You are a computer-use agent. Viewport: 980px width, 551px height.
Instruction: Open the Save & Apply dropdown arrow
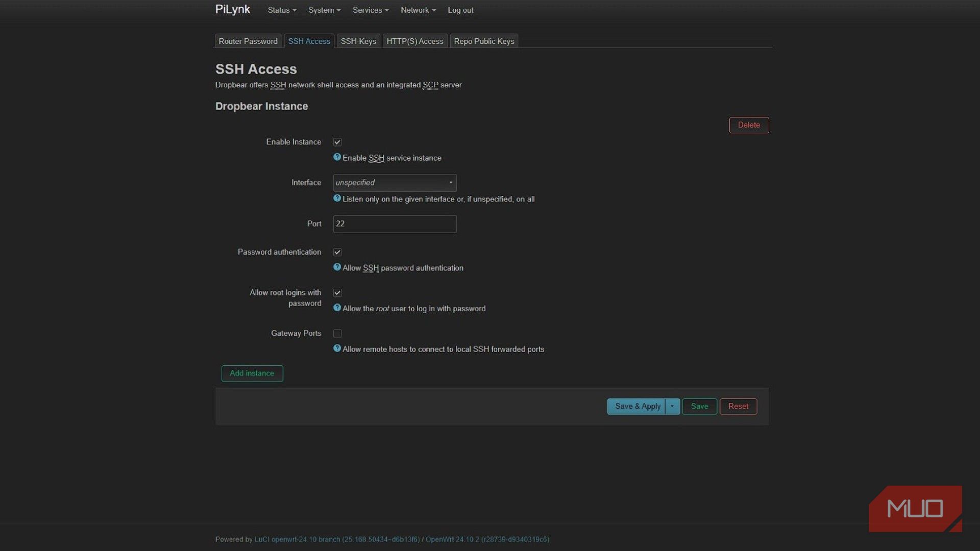(672, 407)
